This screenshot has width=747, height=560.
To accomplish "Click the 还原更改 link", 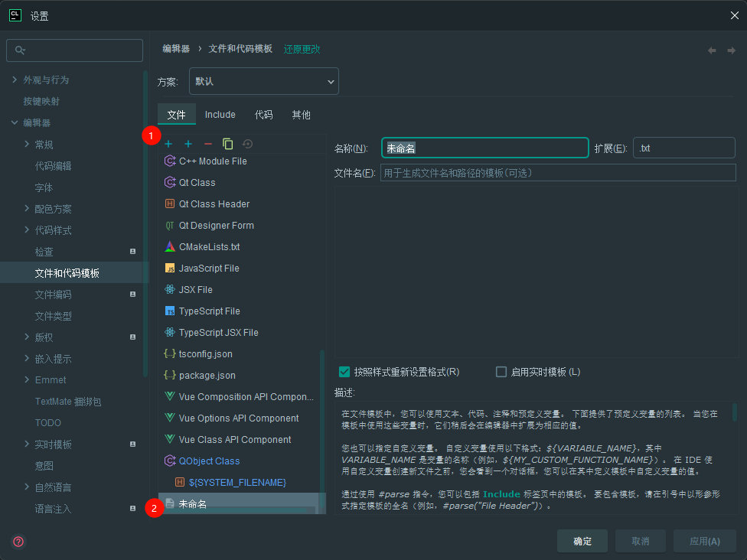I will [x=302, y=49].
